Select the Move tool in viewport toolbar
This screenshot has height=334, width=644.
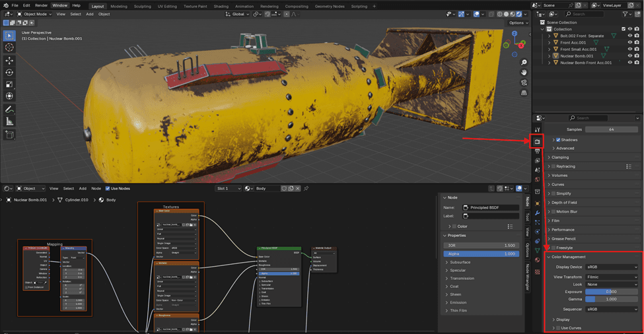pyautogui.click(x=10, y=60)
